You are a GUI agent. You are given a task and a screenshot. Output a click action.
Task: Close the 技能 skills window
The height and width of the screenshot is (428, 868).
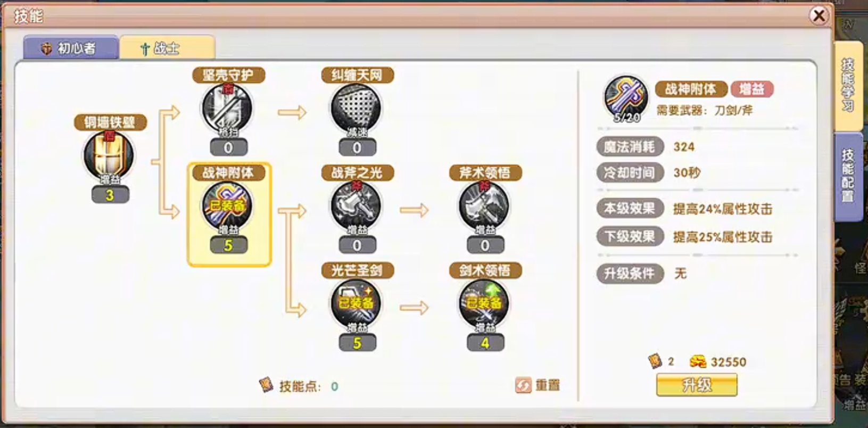819,15
